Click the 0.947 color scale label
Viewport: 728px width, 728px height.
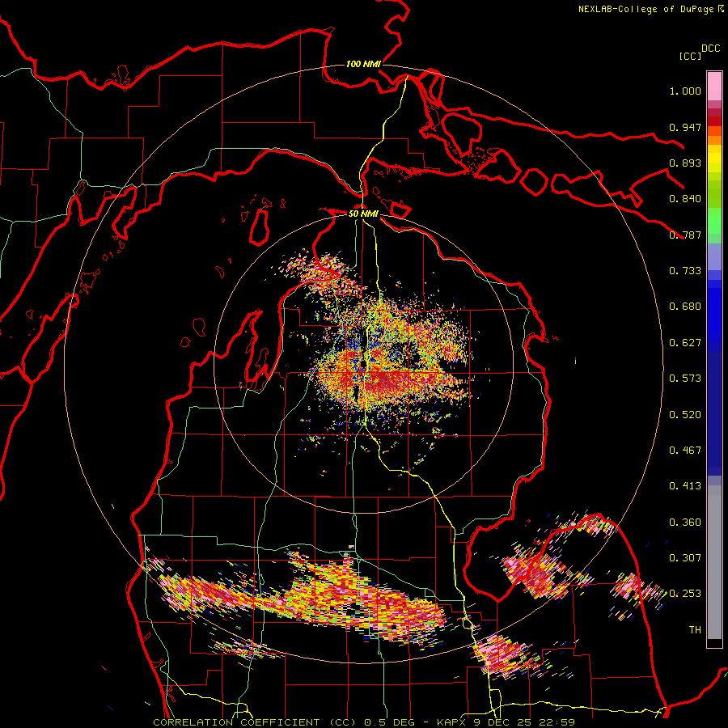tap(685, 127)
